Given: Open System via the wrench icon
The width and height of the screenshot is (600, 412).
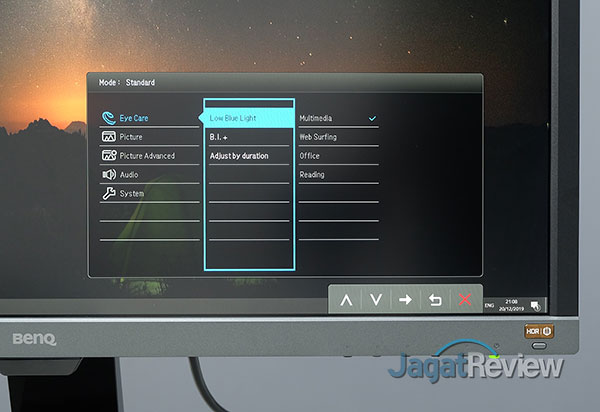Looking at the screenshot, I should pyautogui.click(x=108, y=194).
